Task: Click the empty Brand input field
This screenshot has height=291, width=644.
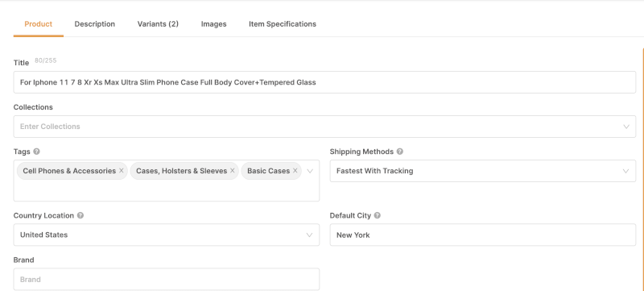Action: [167, 280]
